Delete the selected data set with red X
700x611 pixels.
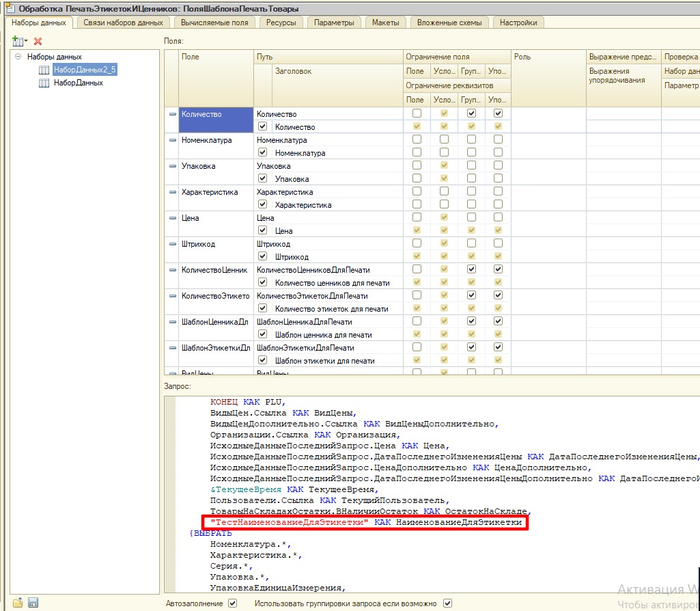[38, 42]
